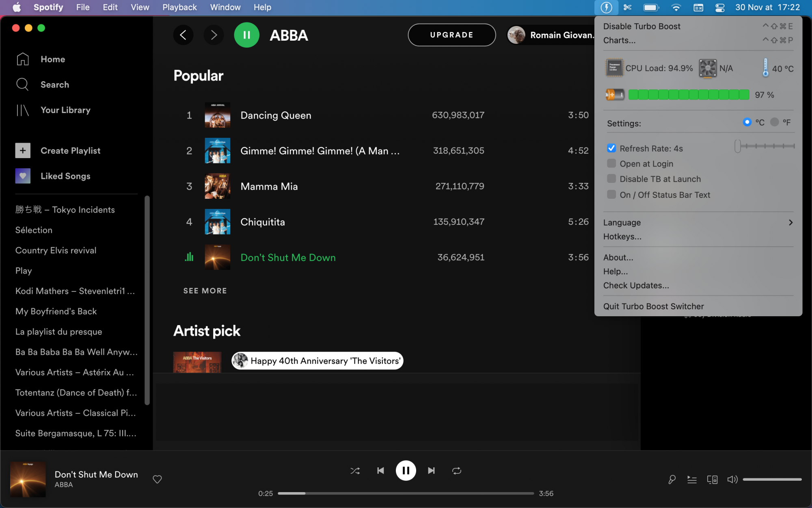Open the Home icon in the sidebar

coord(23,59)
